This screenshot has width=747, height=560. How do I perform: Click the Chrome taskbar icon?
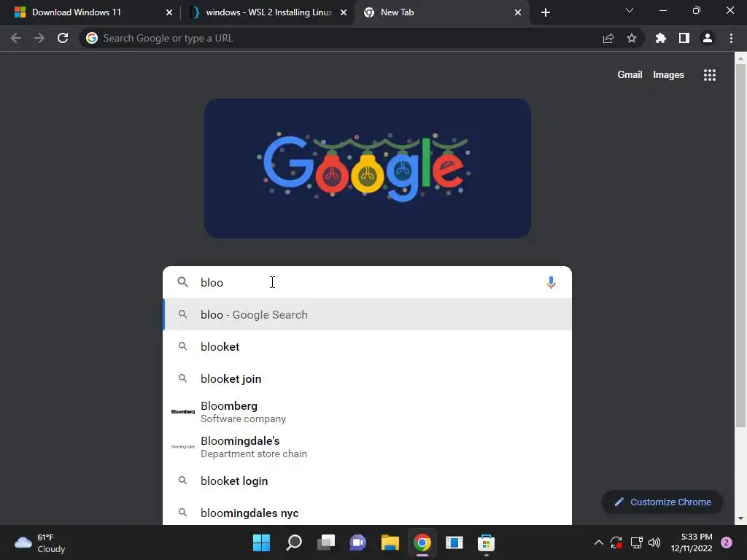tap(422, 542)
